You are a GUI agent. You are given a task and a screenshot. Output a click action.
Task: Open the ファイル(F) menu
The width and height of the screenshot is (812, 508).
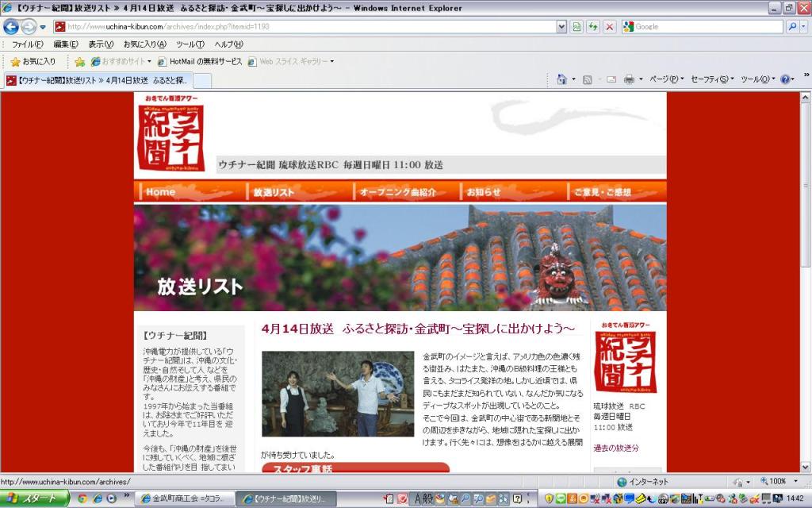click(28, 44)
